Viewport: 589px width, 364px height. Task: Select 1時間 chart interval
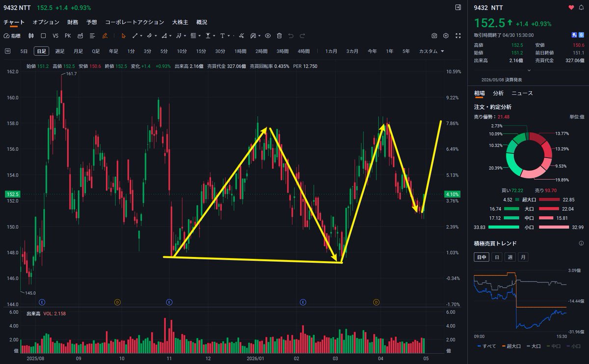241,51
